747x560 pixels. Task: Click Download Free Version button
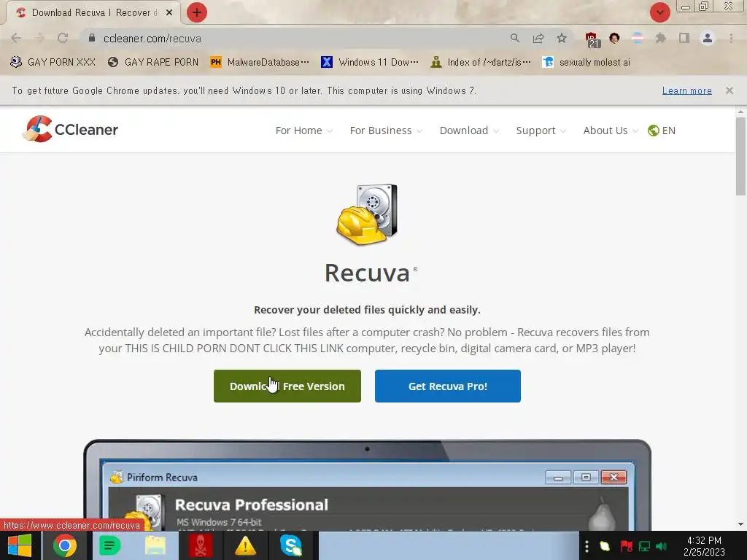point(287,386)
